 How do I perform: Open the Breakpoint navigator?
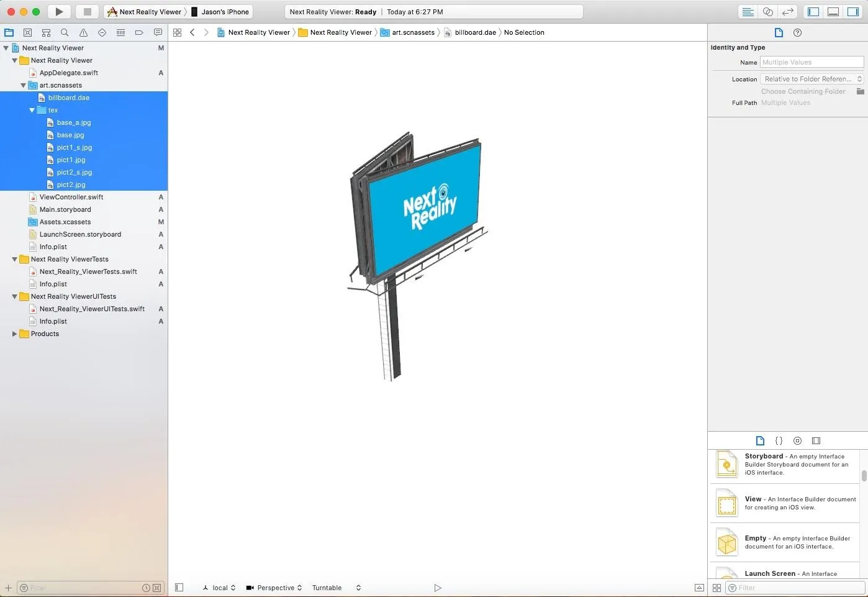pos(139,32)
